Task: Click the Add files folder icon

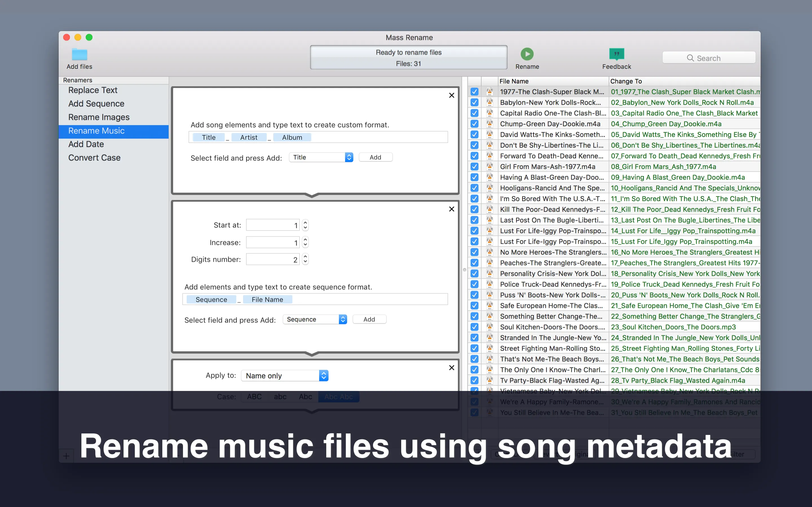Action: [x=80, y=54]
